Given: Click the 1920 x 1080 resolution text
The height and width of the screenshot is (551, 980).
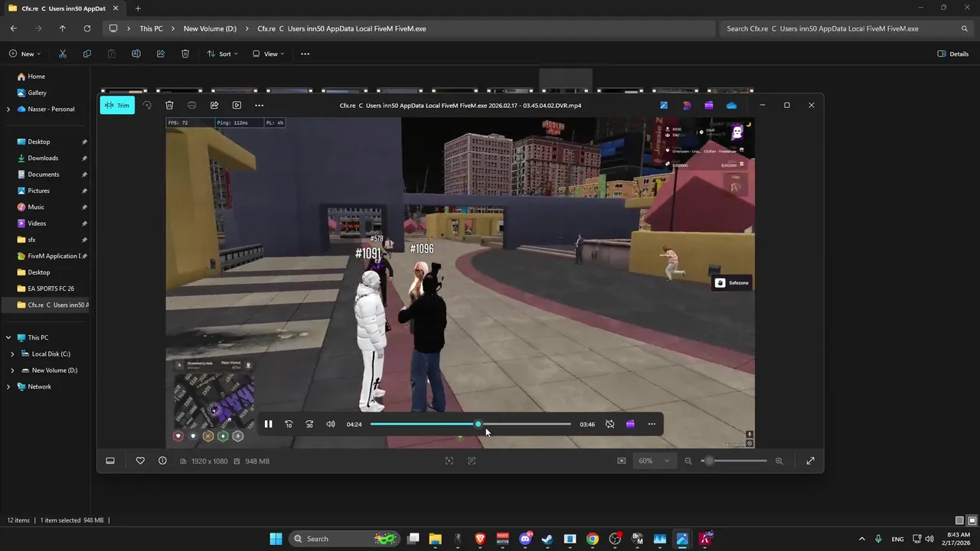Looking at the screenshot, I should 209,461.
